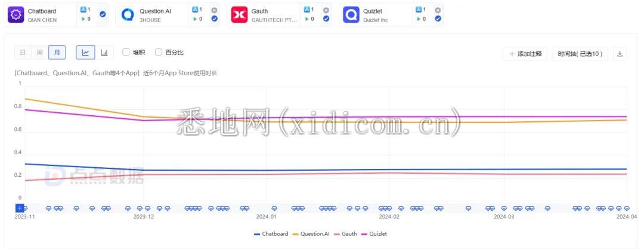Click the Gauth app icon
The height and width of the screenshot is (252, 644).
point(240,15)
